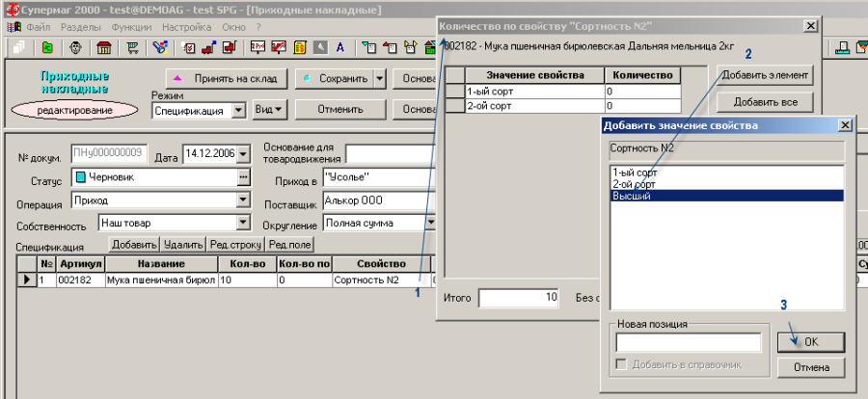Open the Настройка menu

pos(186,27)
